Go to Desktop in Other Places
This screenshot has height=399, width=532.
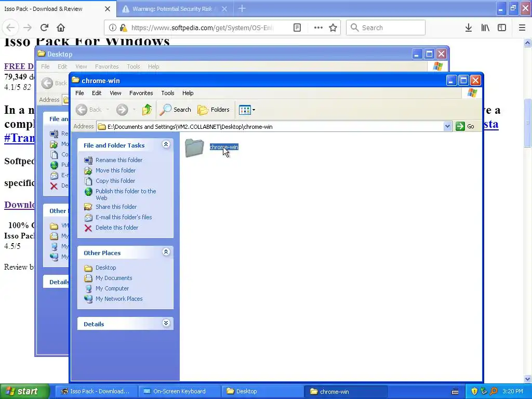click(106, 268)
